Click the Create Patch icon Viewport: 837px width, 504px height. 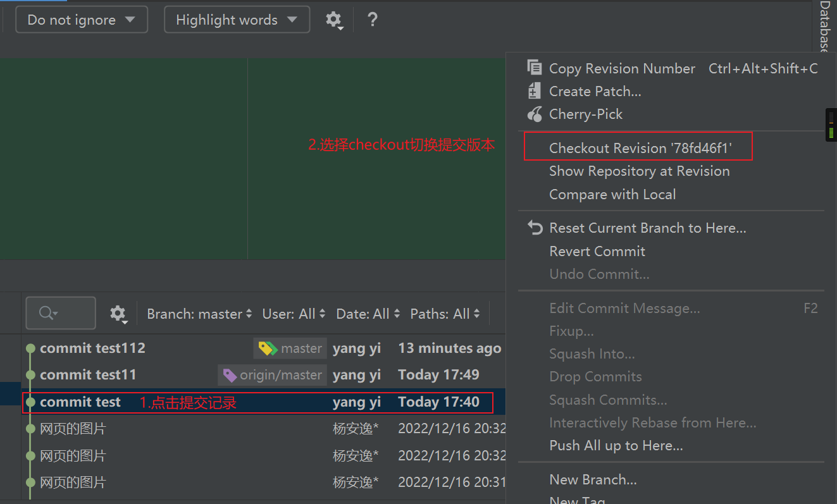(535, 91)
